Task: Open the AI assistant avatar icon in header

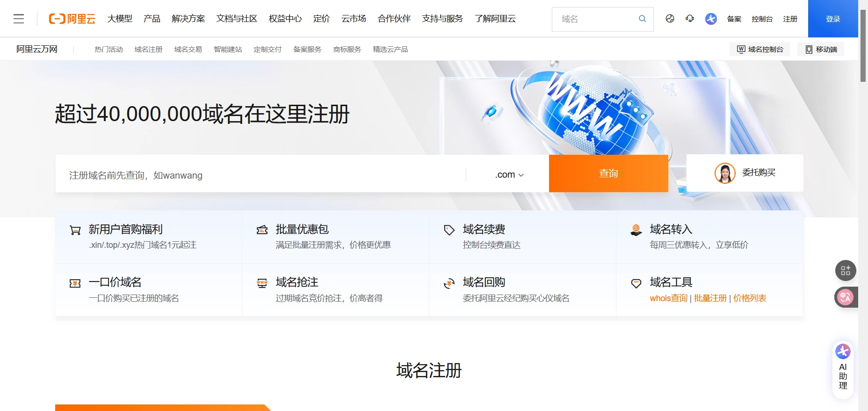Action: (711, 19)
